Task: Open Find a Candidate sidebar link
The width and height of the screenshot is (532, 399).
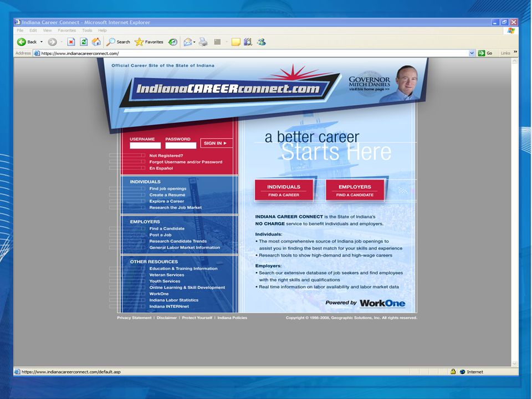Action: (167, 228)
